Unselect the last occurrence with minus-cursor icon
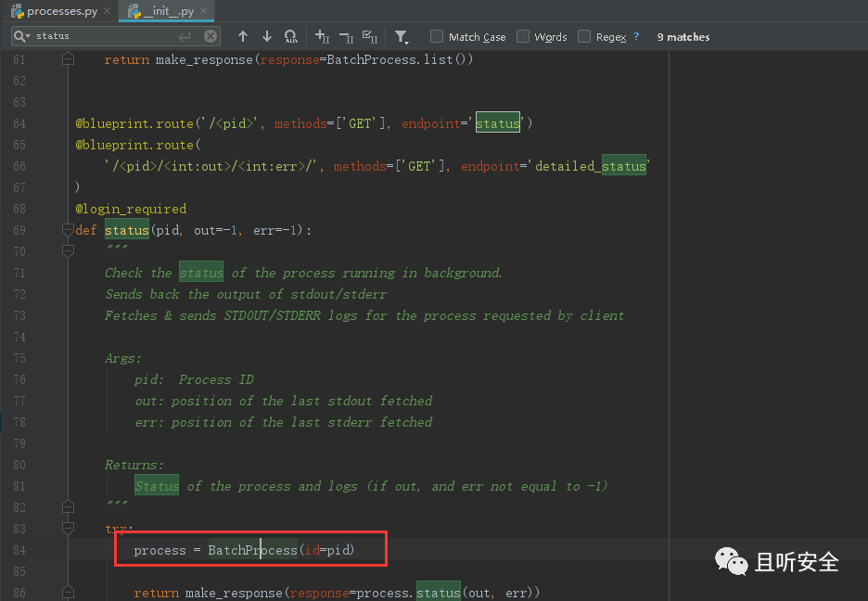 (x=347, y=36)
